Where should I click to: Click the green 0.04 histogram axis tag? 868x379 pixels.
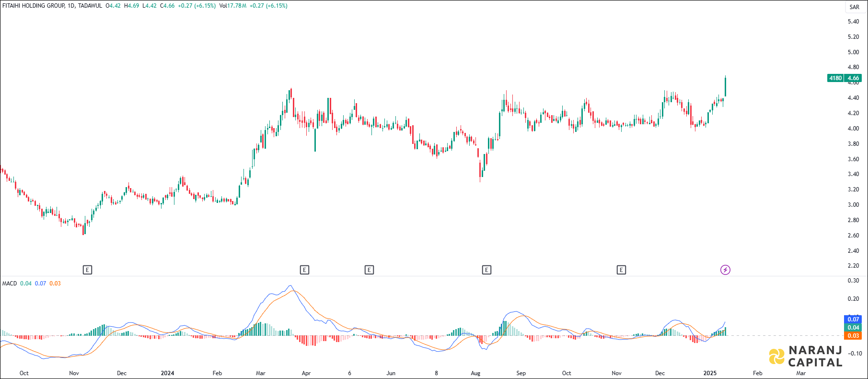pyautogui.click(x=853, y=328)
